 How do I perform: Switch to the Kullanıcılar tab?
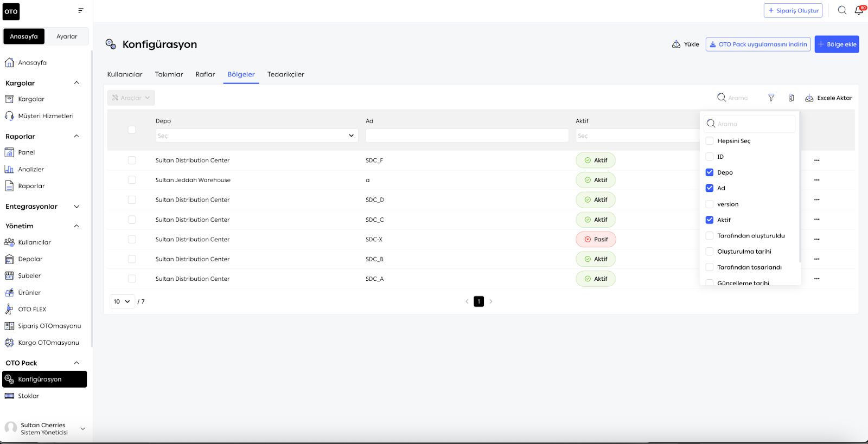click(x=125, y=74)
